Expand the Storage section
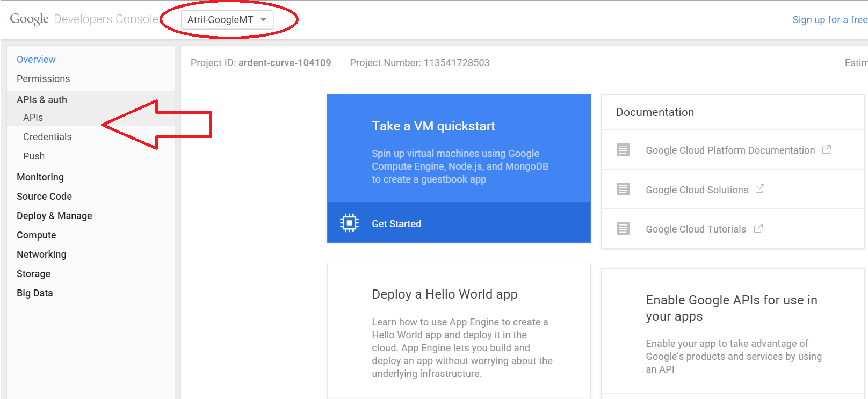 (x=33, y=274)
